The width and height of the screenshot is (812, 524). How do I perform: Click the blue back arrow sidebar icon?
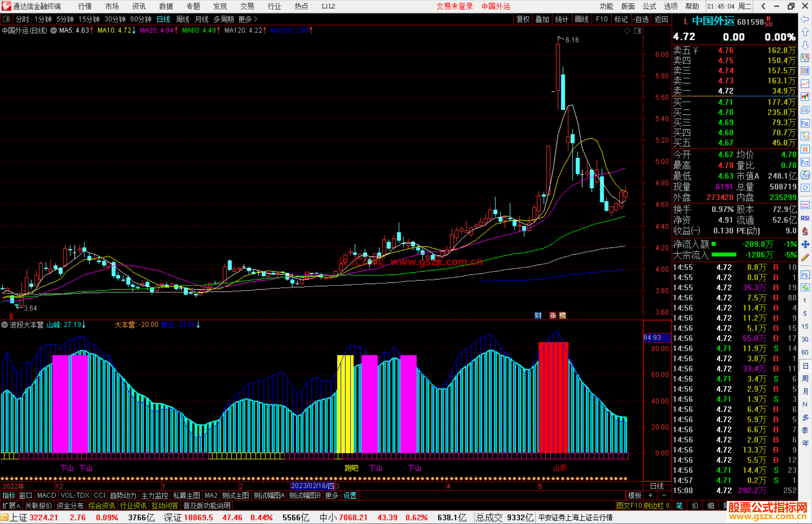805,19
